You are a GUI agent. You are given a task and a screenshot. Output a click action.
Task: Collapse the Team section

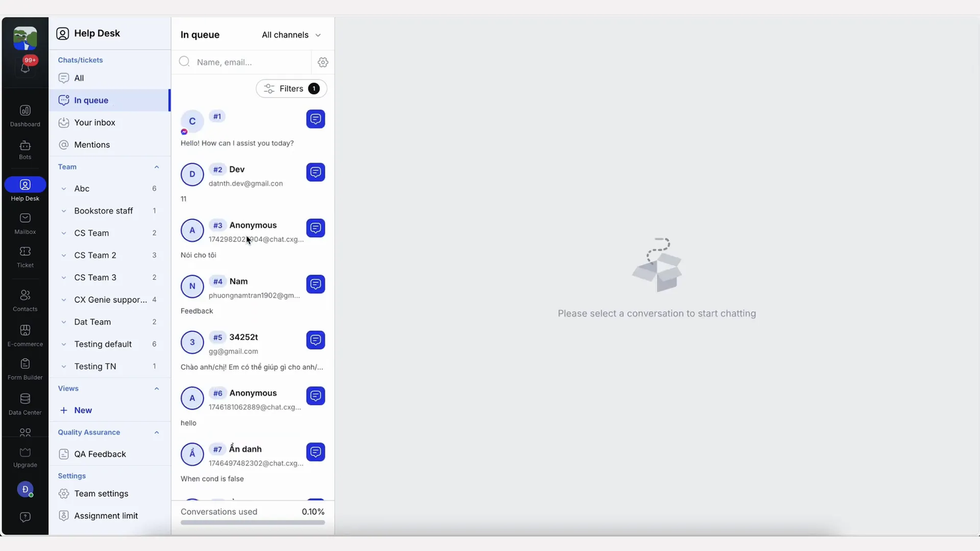click(157, 167)
